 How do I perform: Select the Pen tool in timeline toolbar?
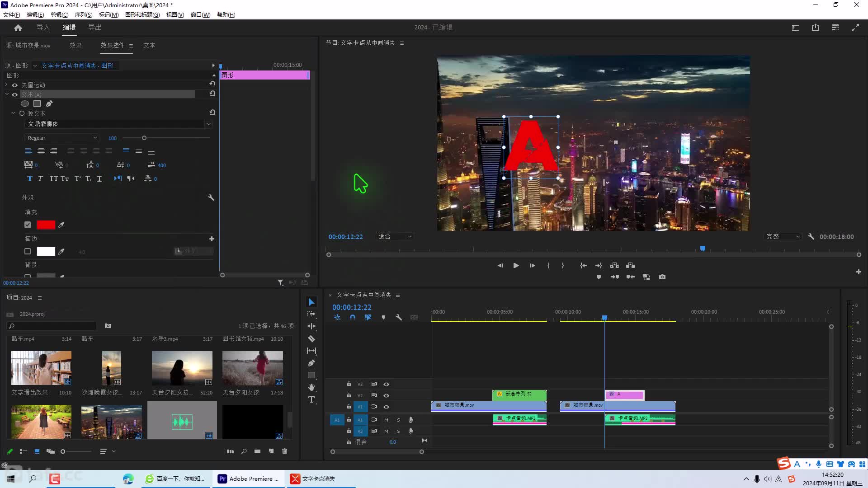coord(311,363)
